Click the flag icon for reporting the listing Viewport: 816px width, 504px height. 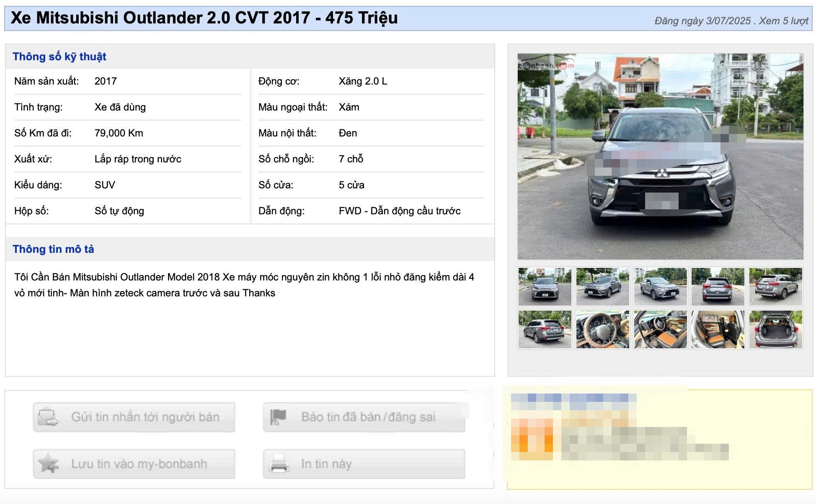(x=278, y=417)
